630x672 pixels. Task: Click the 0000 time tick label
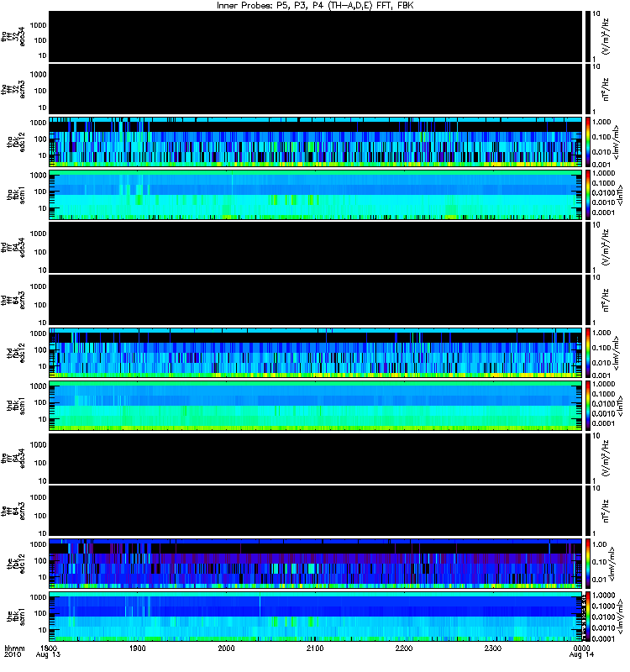pyautogui.click(x=581, y=648)
